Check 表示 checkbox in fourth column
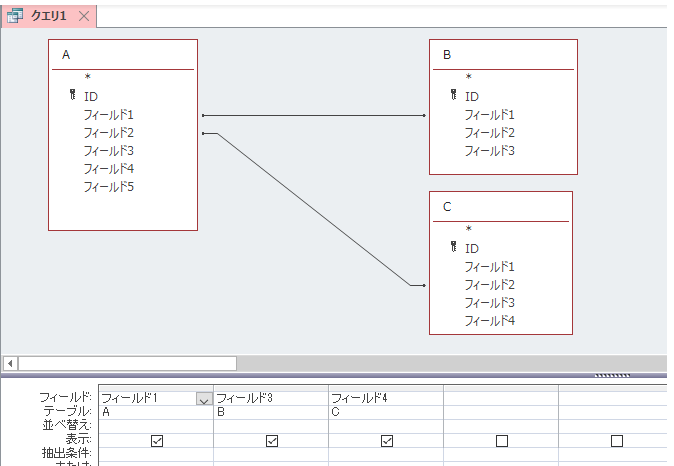674x466 pixels. tap(502, 441)
